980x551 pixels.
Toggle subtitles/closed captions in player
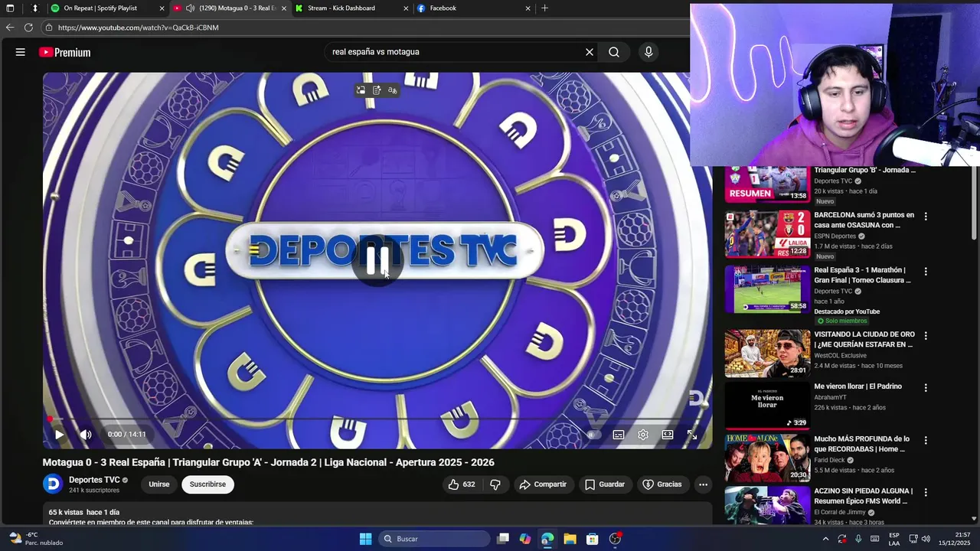(619, 435)
